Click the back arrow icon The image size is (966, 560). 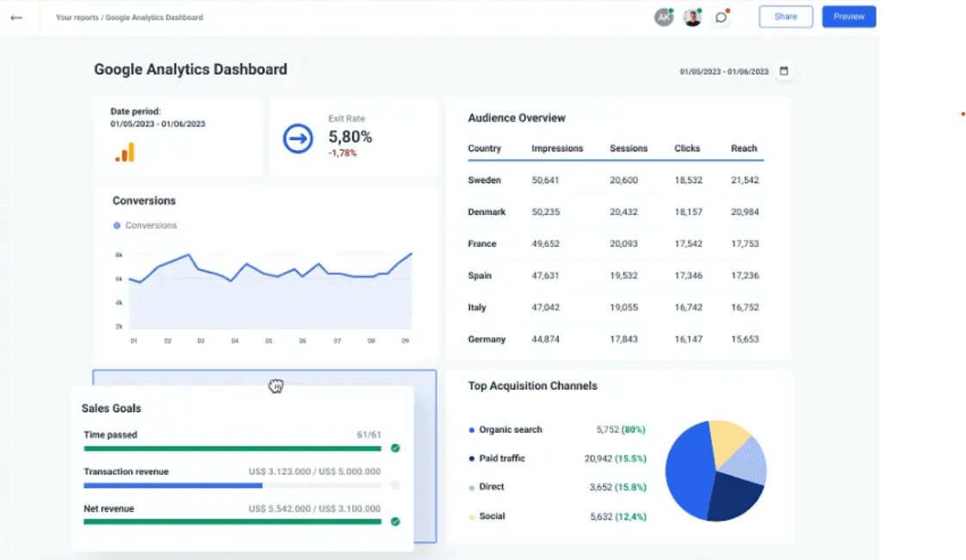tap(16, 17)
